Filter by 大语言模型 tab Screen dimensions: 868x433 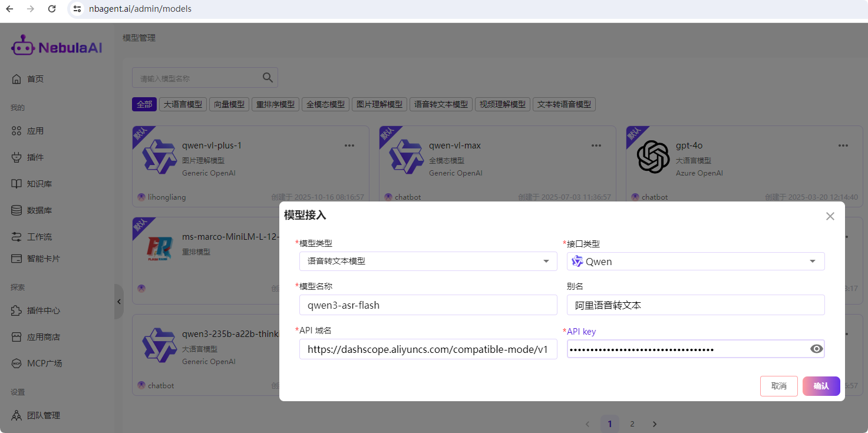pos(183,104)
